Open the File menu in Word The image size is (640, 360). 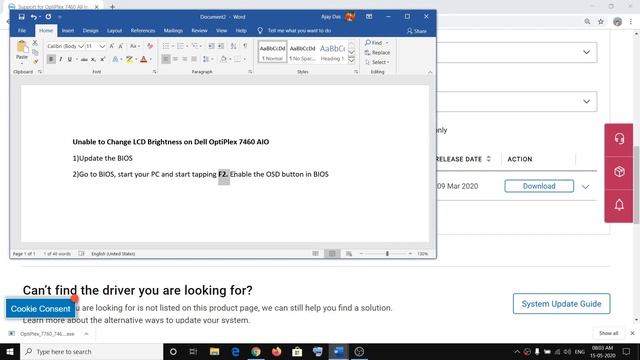(x=22, y=31)
